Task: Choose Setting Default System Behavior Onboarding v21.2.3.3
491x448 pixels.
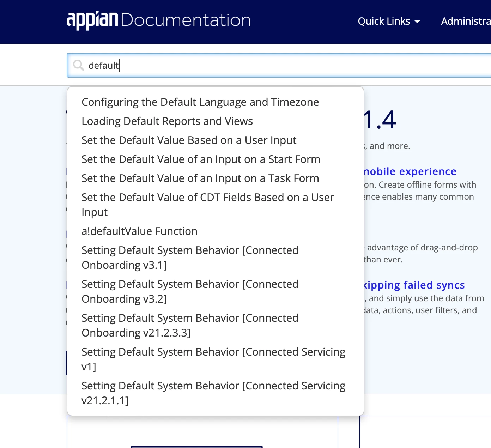Action: click(190, 325)
